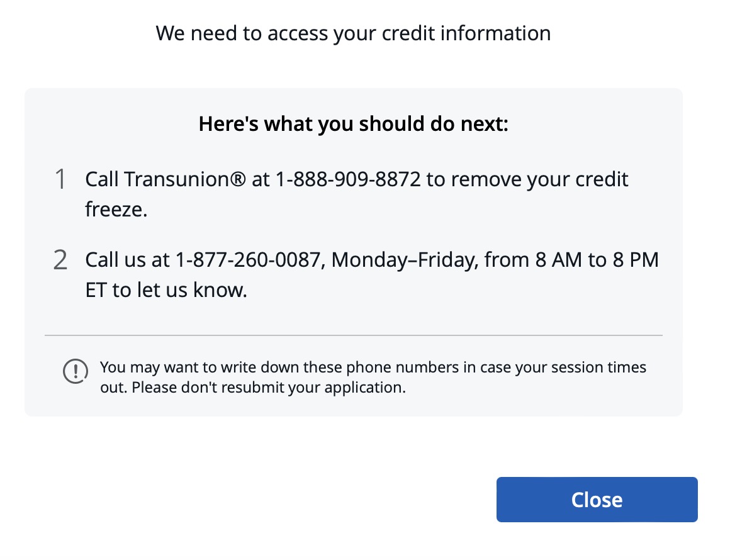The height and width of the screenshot is (560, 730).
Task: Click the "session times" words in the note
Action: [598, 367]
